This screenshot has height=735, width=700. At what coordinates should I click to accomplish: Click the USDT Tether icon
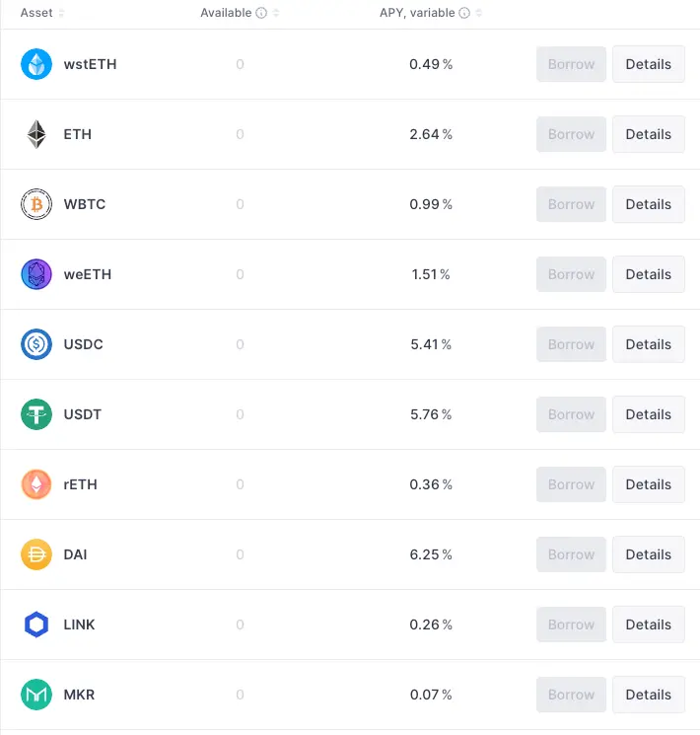[x=36, y=414]
